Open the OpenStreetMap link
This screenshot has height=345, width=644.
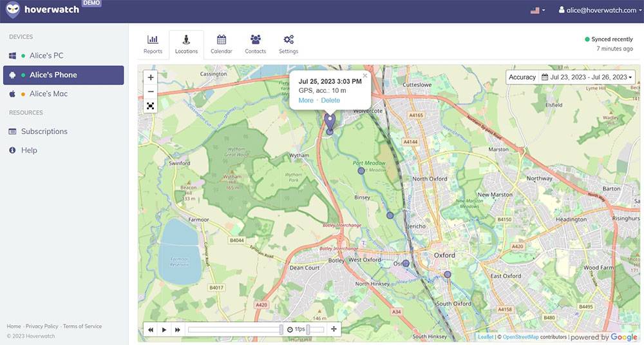pyautogui.click(x=520, y=337)
